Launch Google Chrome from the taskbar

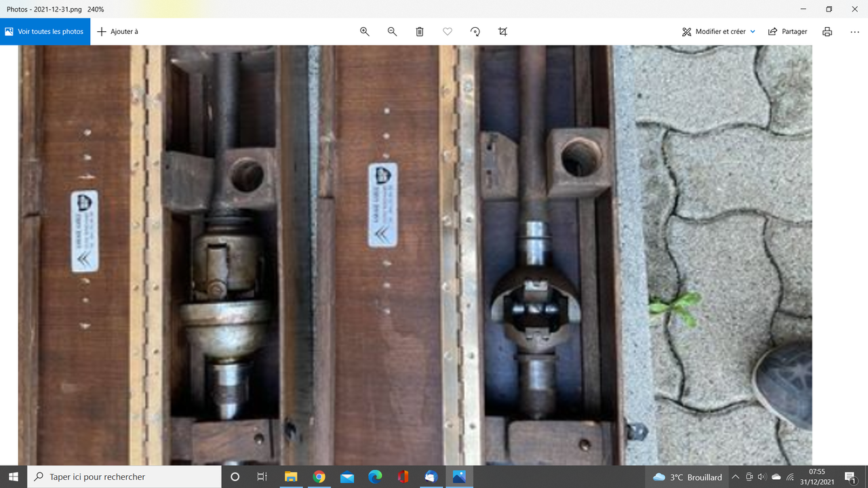[319, 477]
